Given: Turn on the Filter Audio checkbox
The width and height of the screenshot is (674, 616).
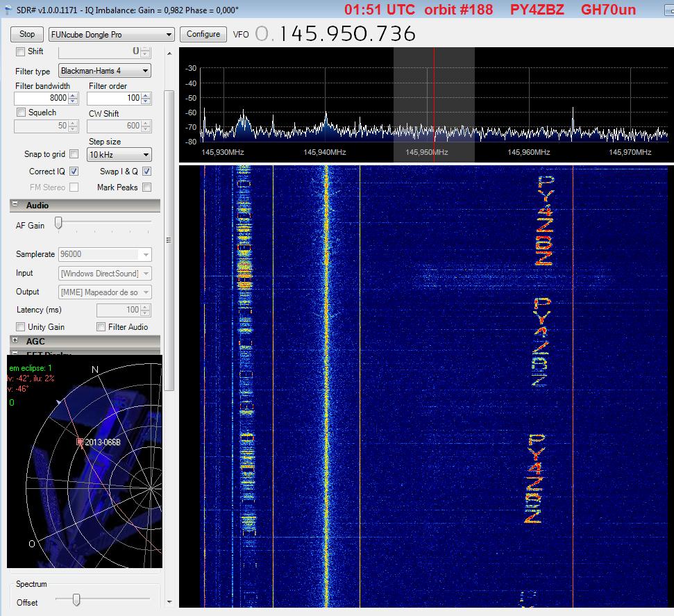Looking at the screenshot, I should [x=101, y=327].
